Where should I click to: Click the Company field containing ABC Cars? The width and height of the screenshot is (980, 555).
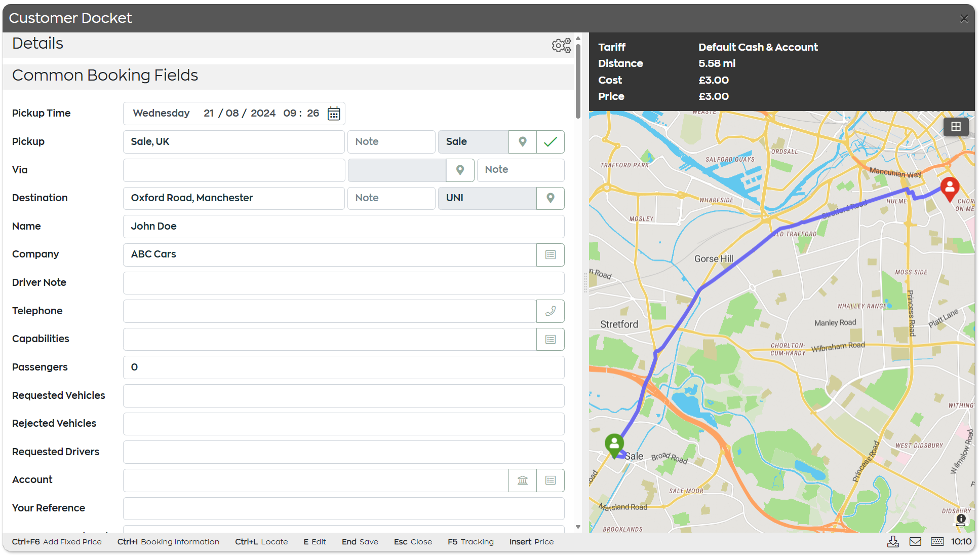(330, 254)
